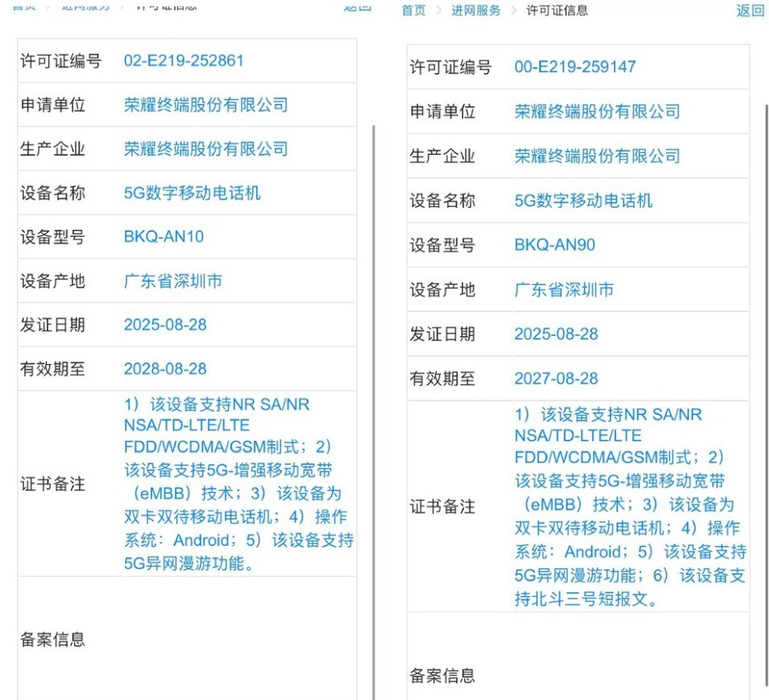Click left panel 发证日期 label

(x=52, y=325)
